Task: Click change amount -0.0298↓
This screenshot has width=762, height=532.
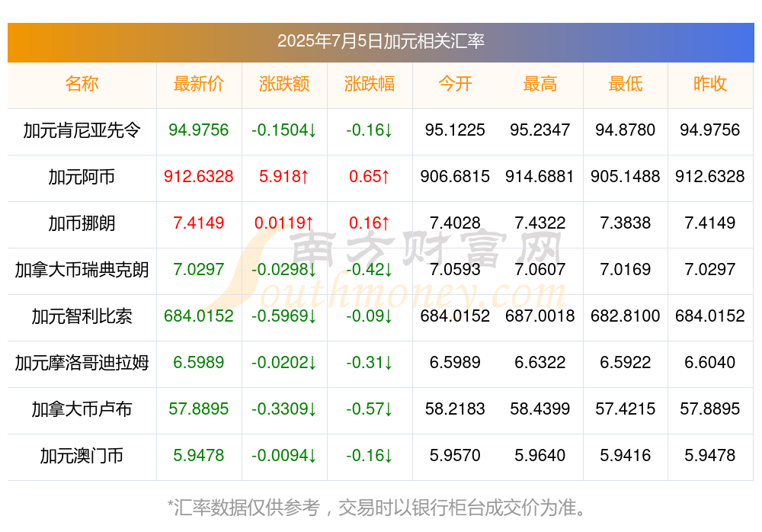Action: [283, 269]
